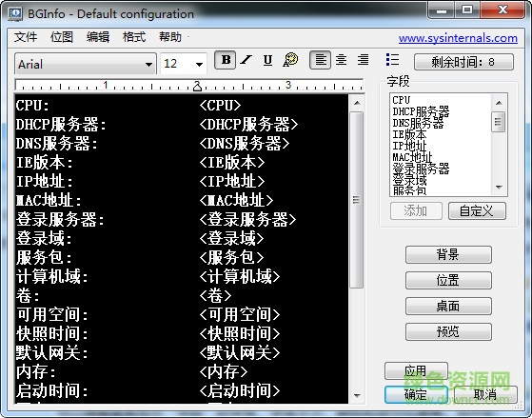Screen dimensions: 532x418
Task: Click the <IP地址> field in editor
Action: [232, 181]
